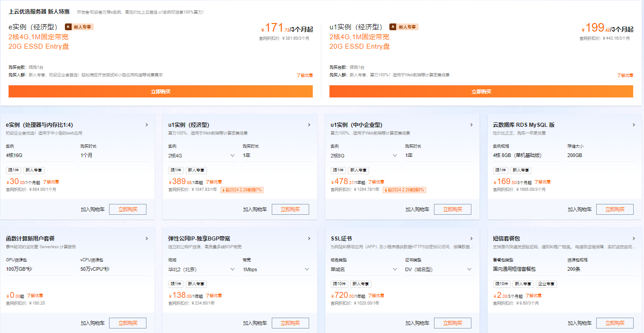Viewport: 644px width, 333px height.
Task: Click 了解优惠 next to ¥720.00 price
Action: pyautogui.click(x=376, y=296)
